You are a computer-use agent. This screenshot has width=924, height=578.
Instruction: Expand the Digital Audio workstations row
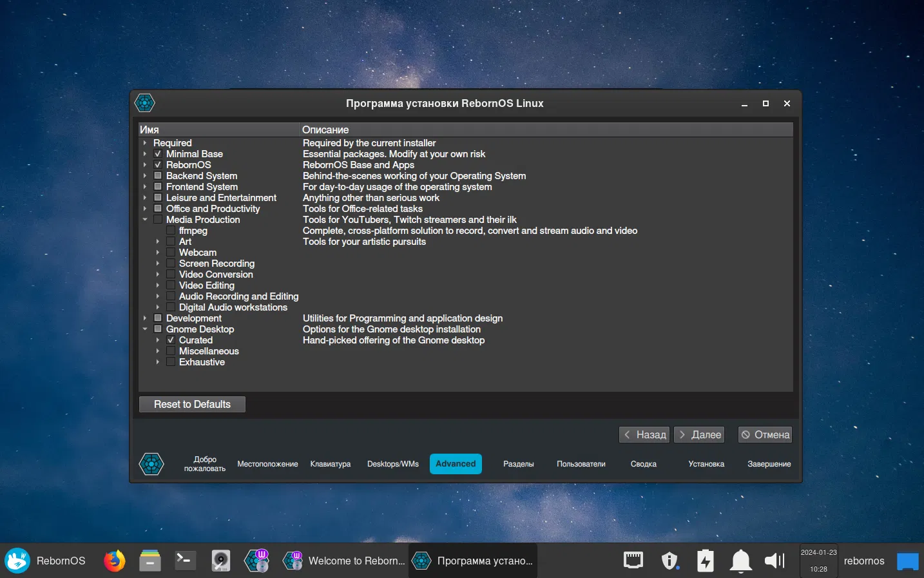click(x=158, y=307)
